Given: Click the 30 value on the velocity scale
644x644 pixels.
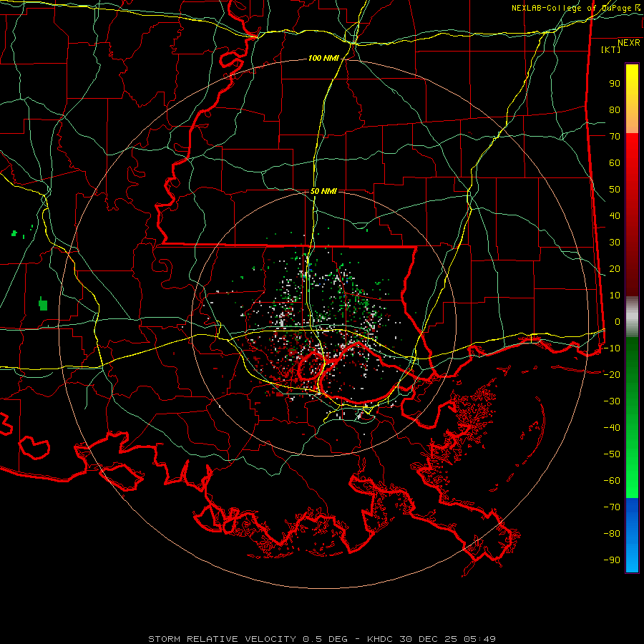Looking at the screenshot, I should click(615, 243).
